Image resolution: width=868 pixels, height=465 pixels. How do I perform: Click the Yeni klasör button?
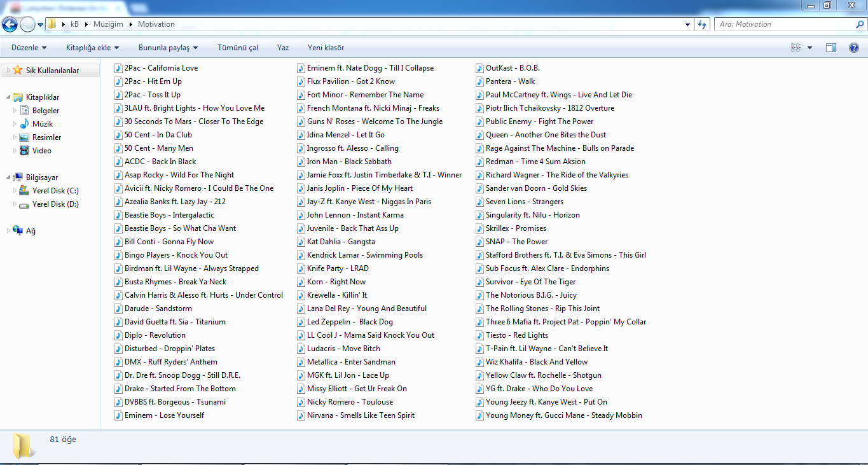326,48
